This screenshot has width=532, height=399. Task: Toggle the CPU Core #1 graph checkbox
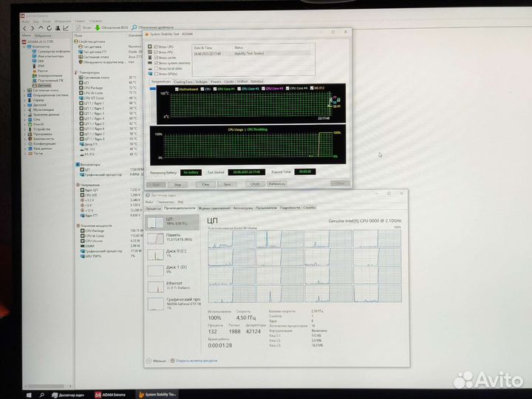point(215,89)
